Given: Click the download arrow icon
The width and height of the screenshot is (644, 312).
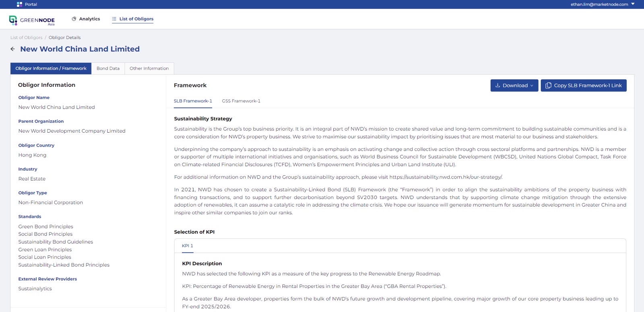Looking at the screenshot, I should coord(498,85).
